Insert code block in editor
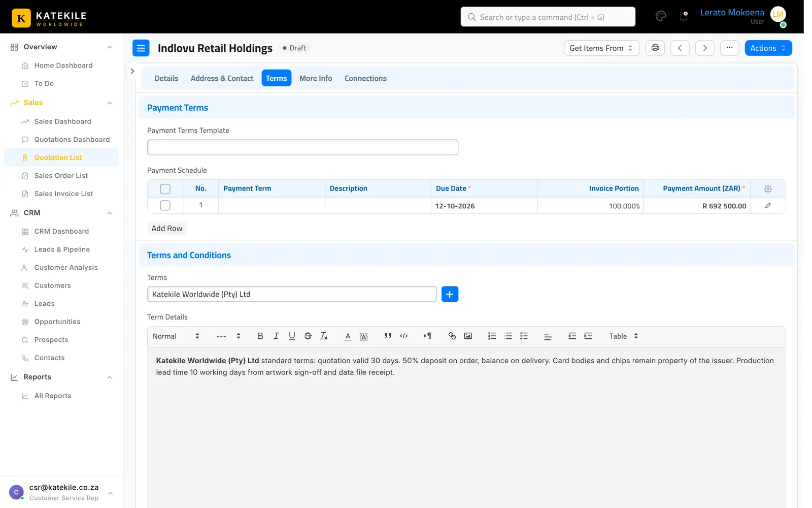This screenshot has height=508, width=812. (404, 336)
